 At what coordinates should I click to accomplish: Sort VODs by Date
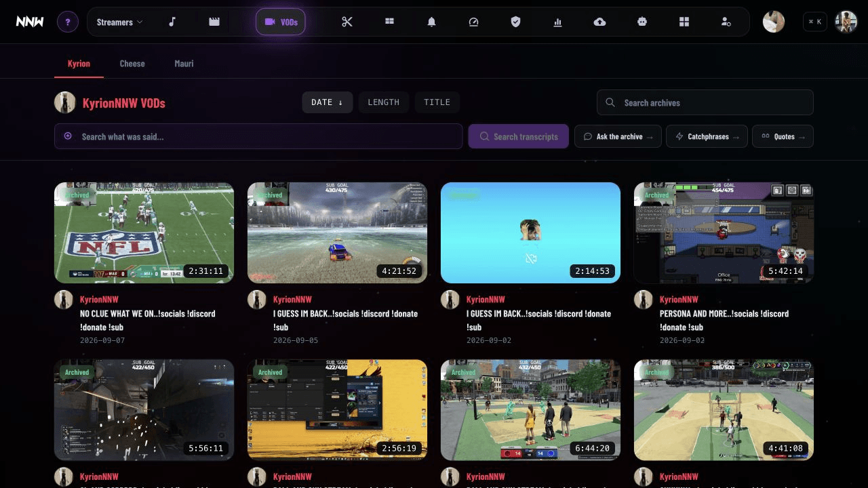click(x=328, y=102)
